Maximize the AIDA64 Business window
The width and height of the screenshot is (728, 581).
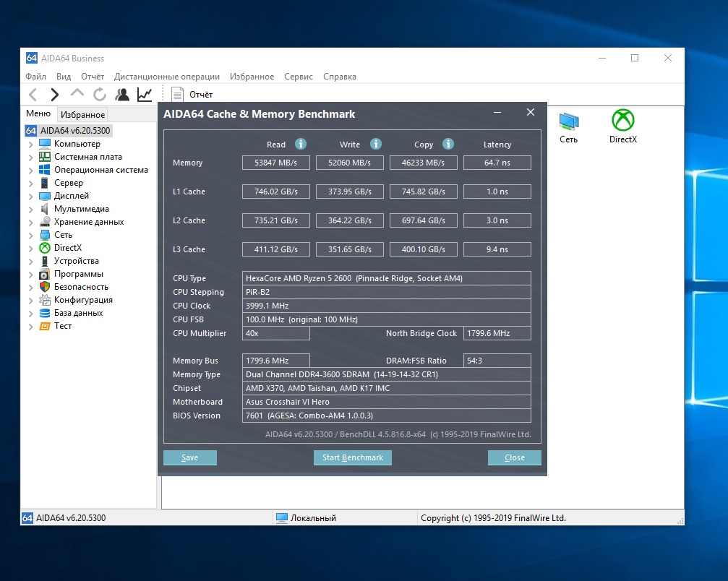(x=635, y=58)
